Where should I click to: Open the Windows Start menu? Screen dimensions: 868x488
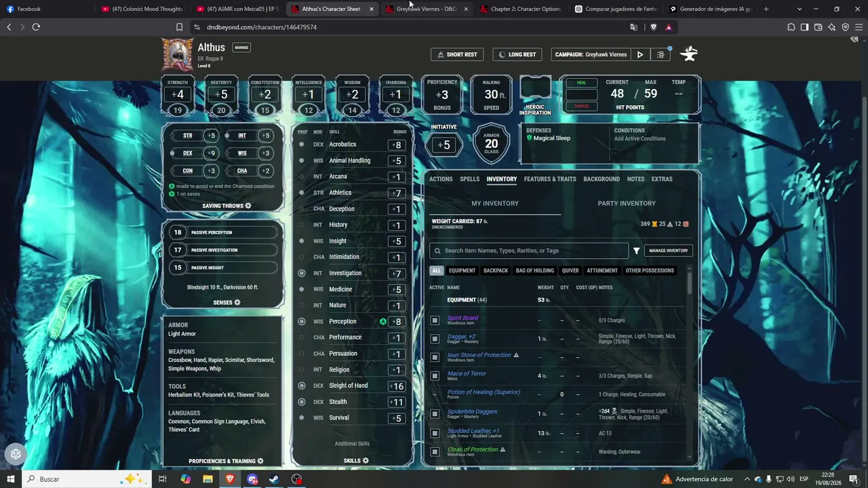tap(11, 479)
